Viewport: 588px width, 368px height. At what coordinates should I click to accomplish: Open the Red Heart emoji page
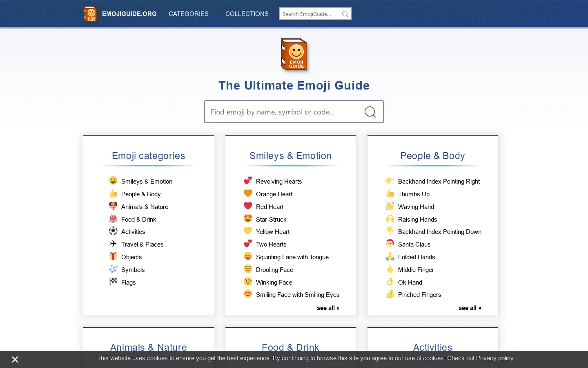click(269, 207)
